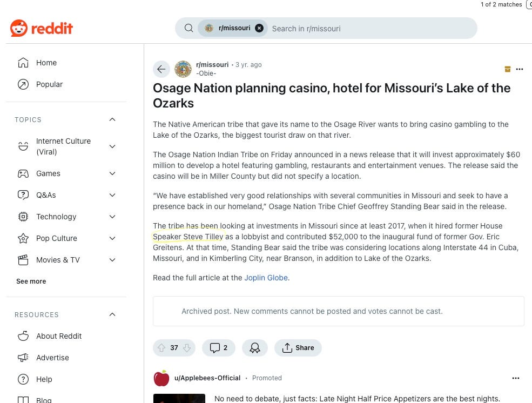Open the Joplin Globe article link

point(266,278)
